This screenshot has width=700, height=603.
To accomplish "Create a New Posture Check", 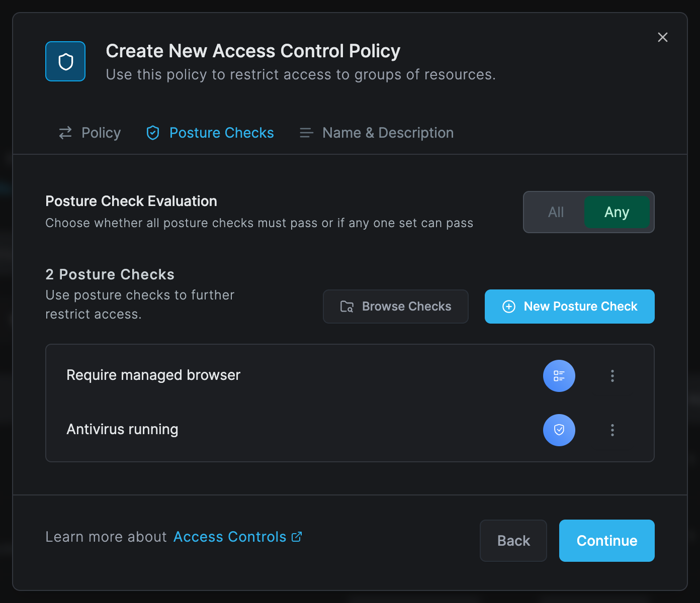I will point(570,307).
